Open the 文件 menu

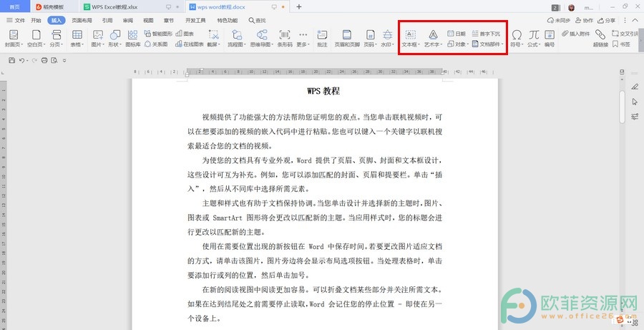pos(16,20)
